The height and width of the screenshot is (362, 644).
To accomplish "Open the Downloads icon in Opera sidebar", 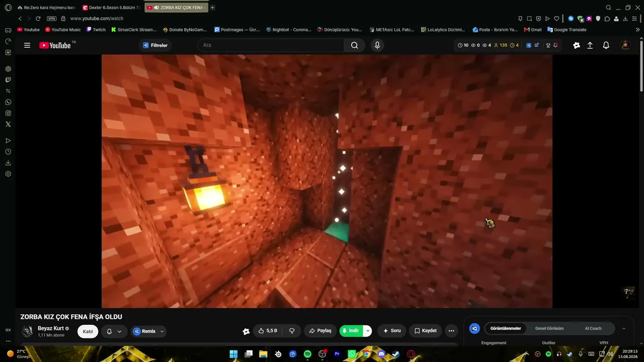I will [8, 163].
